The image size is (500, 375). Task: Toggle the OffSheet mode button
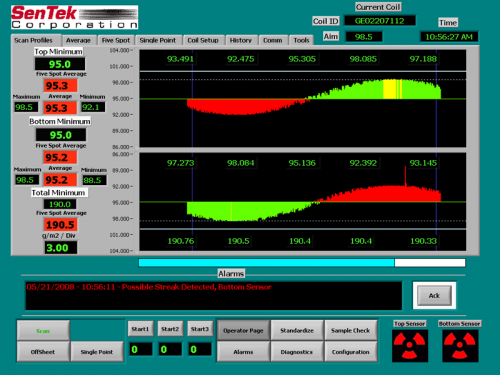coord(43,351)
